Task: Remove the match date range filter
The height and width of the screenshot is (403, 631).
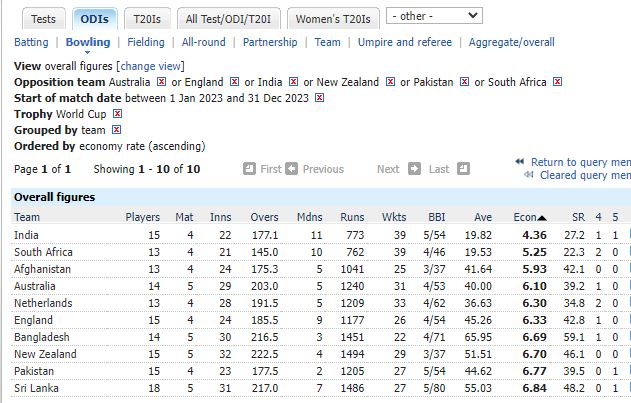Action: (319, 97)
